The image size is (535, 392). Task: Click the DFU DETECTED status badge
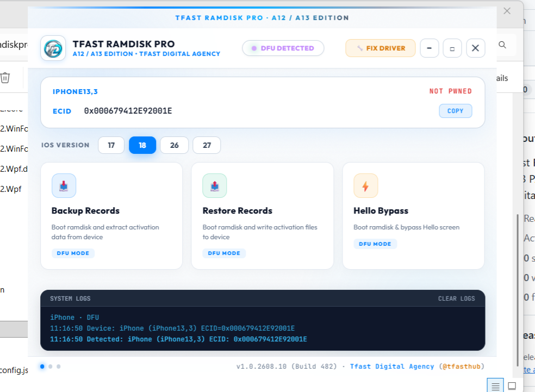click(x=283, y=48)
